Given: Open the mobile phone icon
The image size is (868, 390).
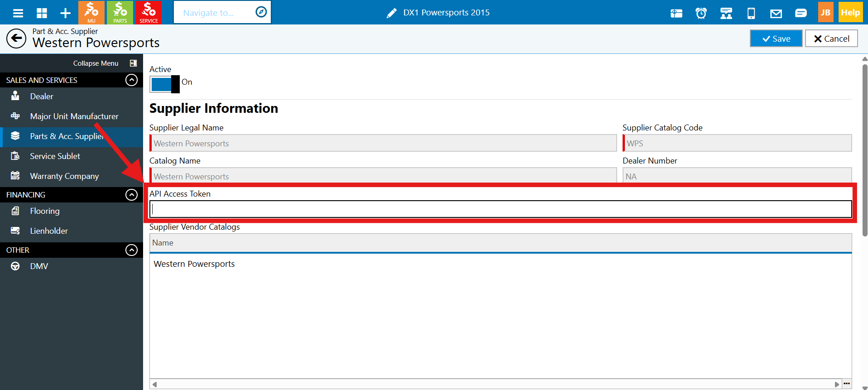Looking at the screenshot, I should click(751, 13).
